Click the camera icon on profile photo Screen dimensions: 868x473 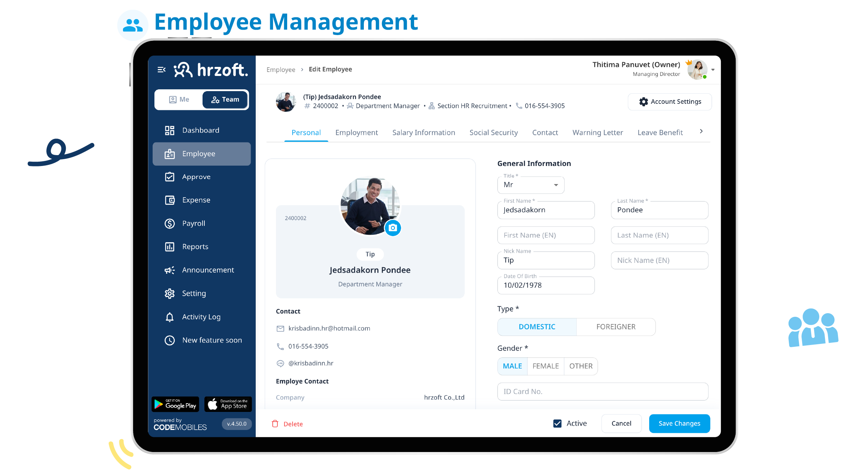[392, 228]
